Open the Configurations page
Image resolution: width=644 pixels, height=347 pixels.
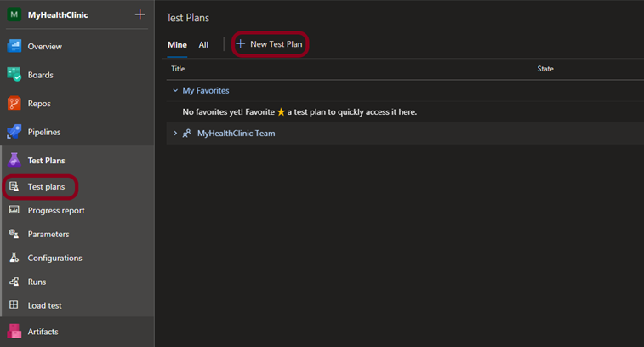point(54,258)
